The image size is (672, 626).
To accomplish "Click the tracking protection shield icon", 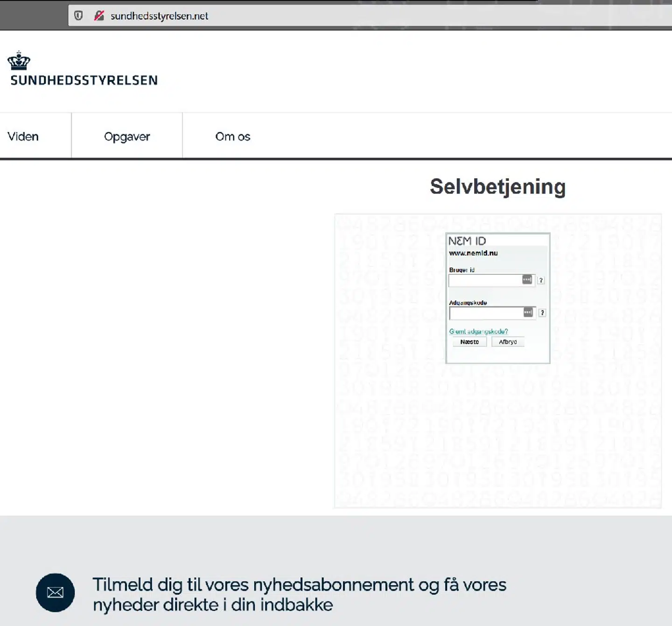I will click(78, 16).
